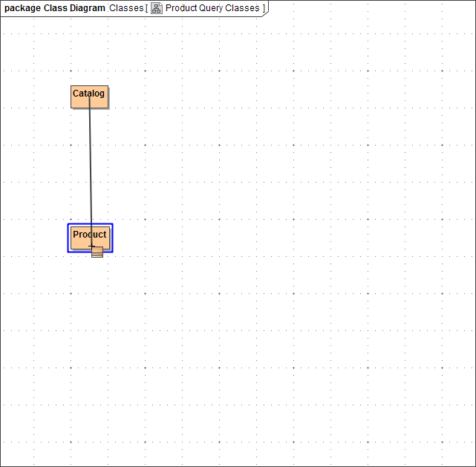Click the Catalog name label text
The width and height of the screenshot is (476, 467).
tap(88, 94)
